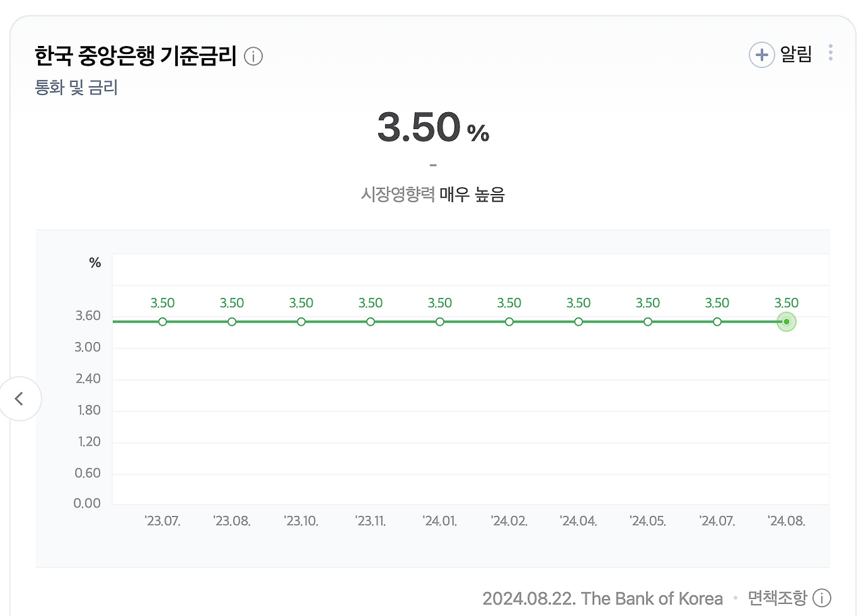Viewport: 866px width, 616px height.
Task: Click the plus icon beside 알림
Action: point(762,54)
